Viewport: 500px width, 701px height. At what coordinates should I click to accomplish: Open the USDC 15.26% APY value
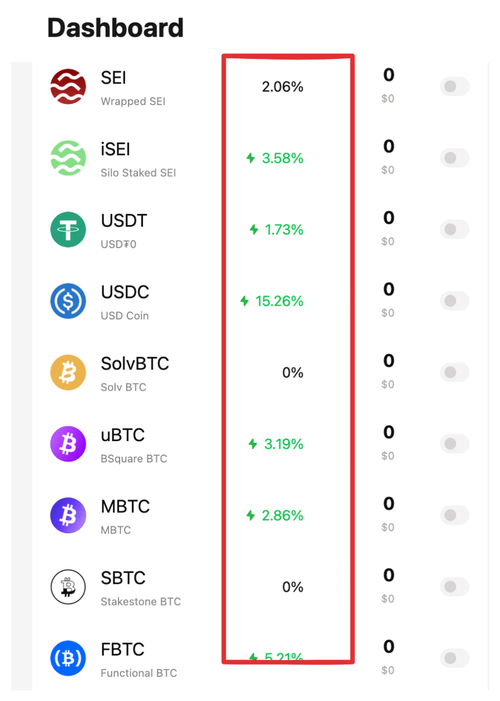[279, 301]
